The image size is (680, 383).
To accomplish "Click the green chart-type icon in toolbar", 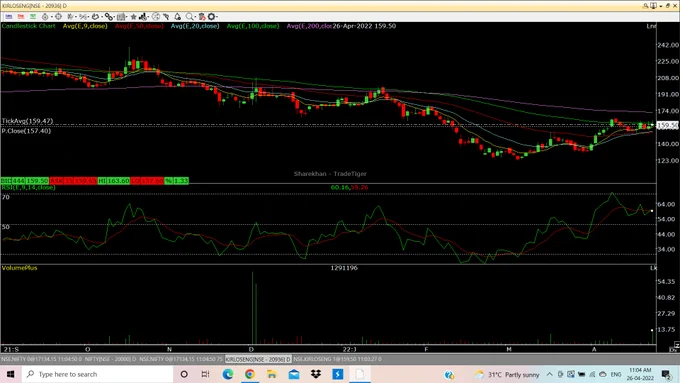I will [33, 16].
